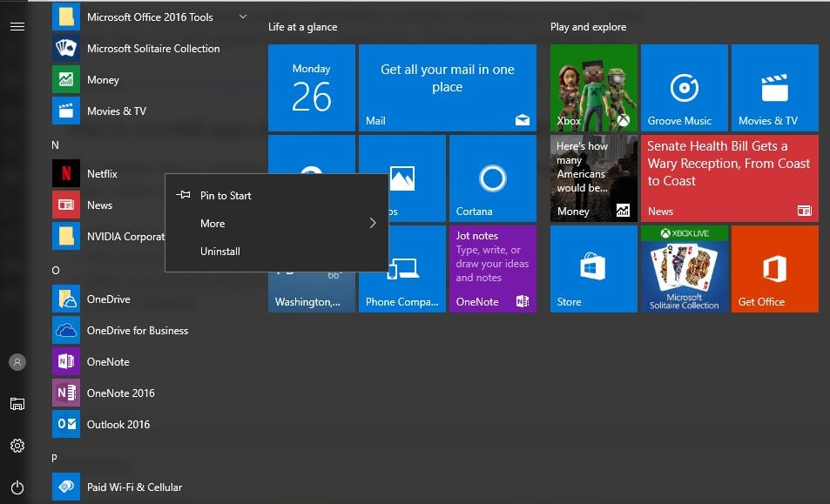
Task: Click the letter N group header
Action: [x=55, y=144]
